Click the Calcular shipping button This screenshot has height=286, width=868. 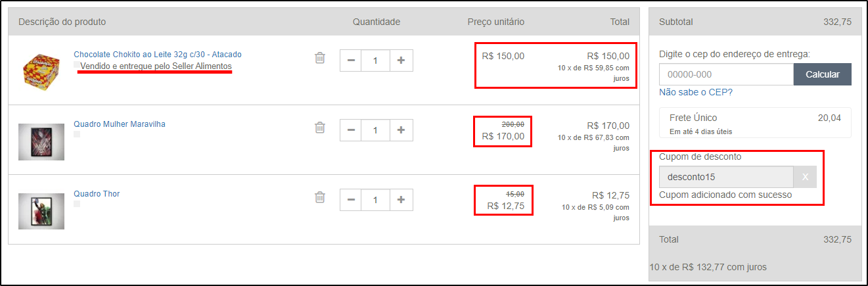click(823, 74)
